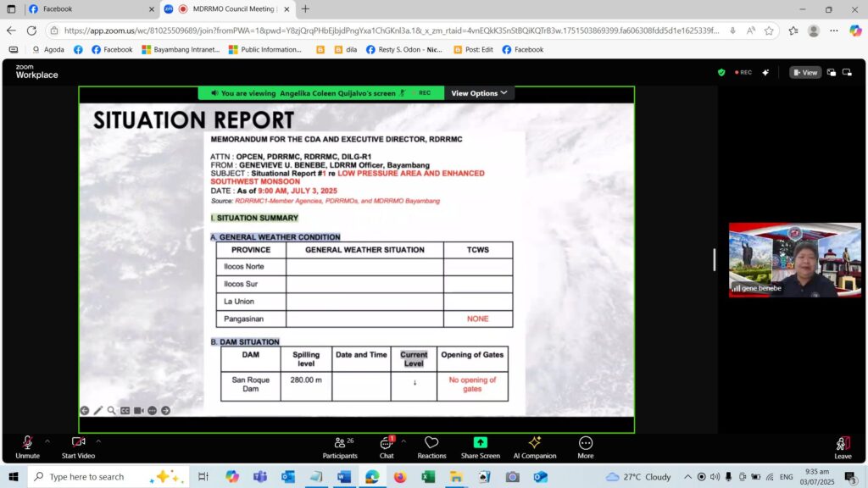Open the Edge tab actions menu

coord(11,8)
